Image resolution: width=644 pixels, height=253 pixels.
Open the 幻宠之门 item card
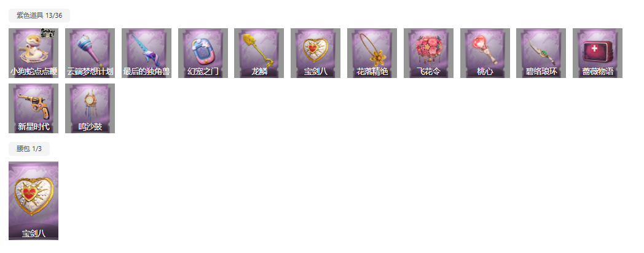click(203, 53)
